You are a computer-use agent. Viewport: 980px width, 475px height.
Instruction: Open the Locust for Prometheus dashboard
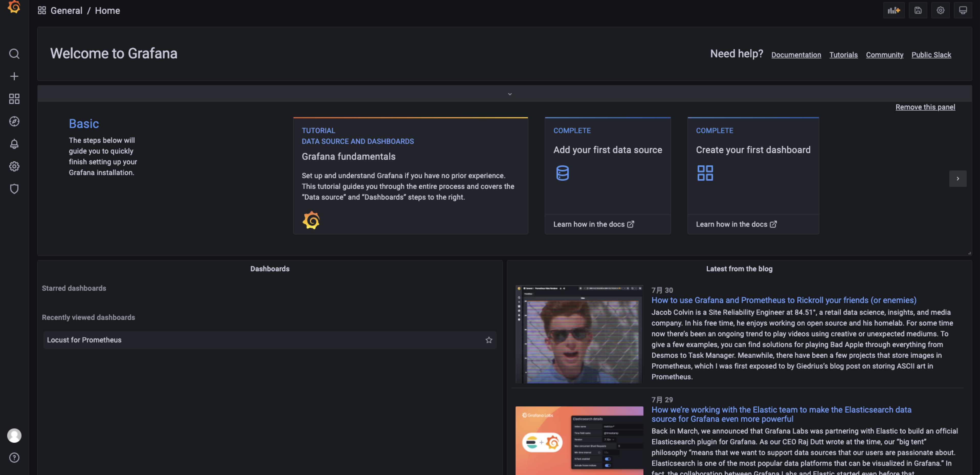[84, 340]
